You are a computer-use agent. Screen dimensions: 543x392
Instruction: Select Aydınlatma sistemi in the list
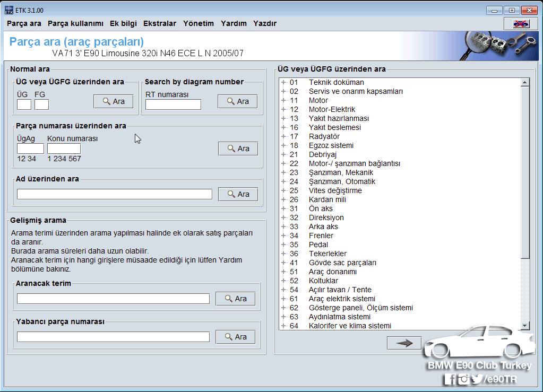pyautogui.click(x=339, y=317)
